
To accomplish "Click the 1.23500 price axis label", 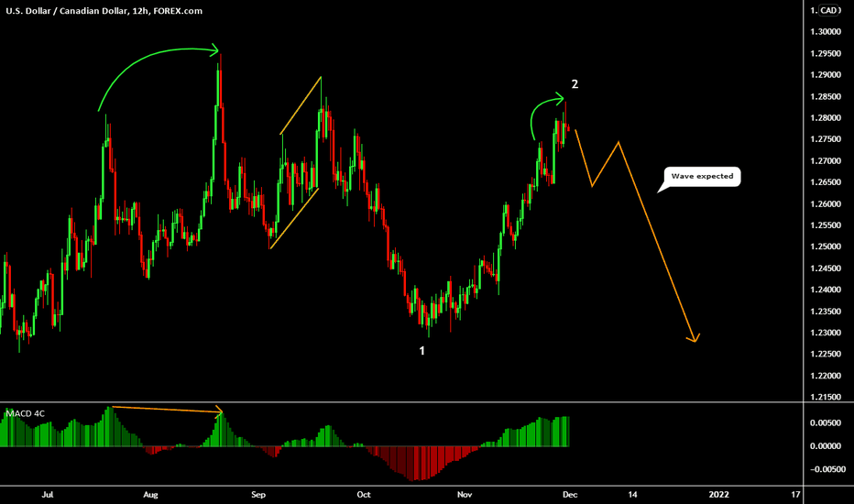I will 826,312.
